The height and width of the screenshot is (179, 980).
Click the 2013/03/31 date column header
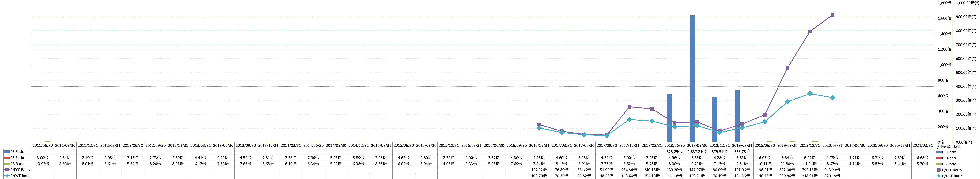tap(201, 145)
